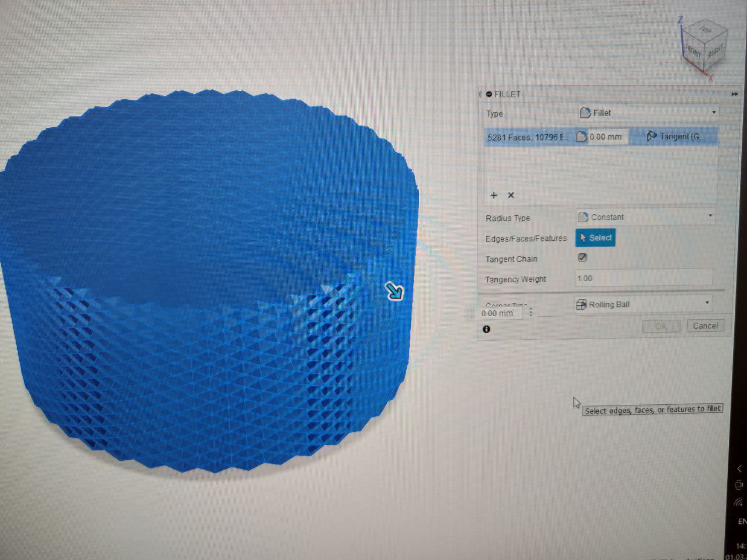Screen dimensions: 747x560
Task: Click the Cancel button in the FILLET dialog
Action: pos(705,325)
